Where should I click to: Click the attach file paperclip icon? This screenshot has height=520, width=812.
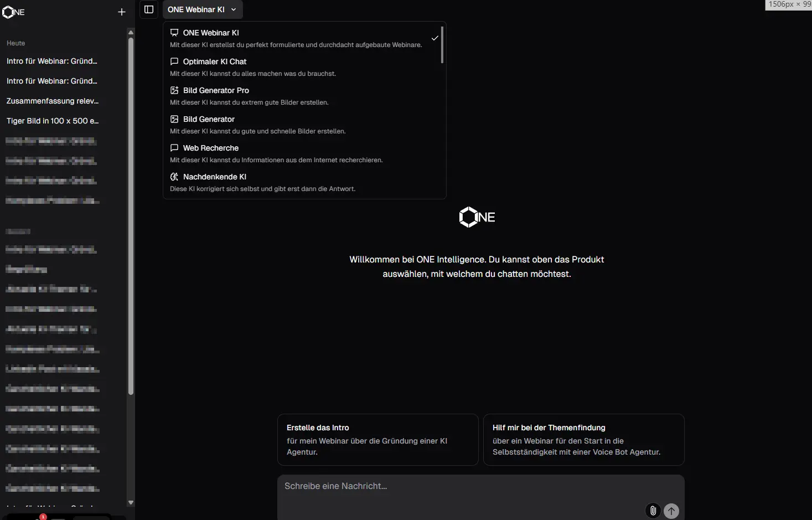[653, 511]
